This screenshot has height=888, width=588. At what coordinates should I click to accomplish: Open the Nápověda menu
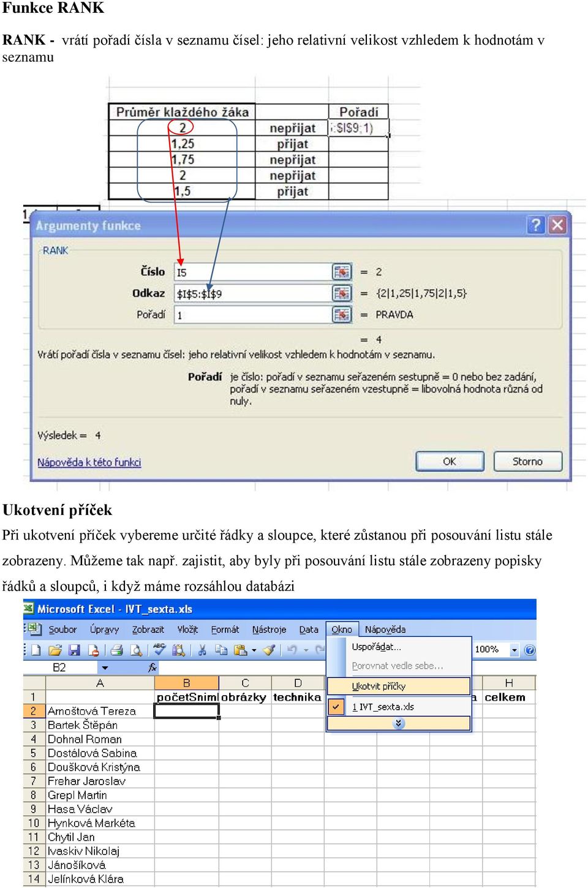click(x=385, y=630)
